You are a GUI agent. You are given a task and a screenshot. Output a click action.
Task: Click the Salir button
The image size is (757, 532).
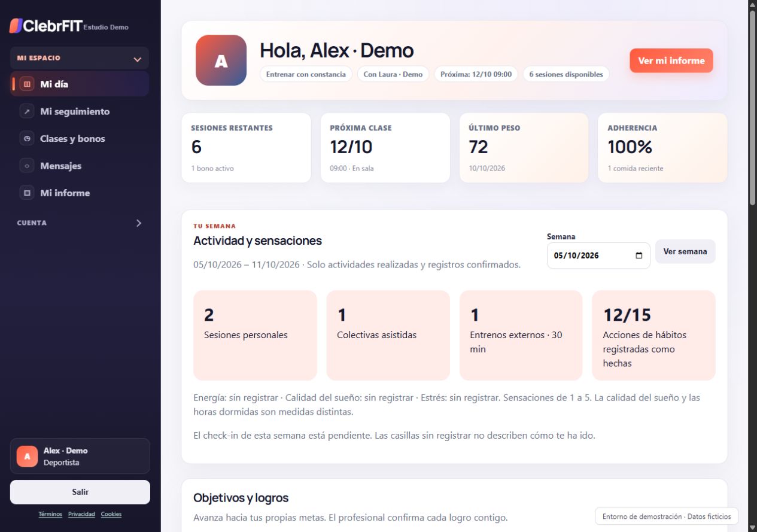click(80, 492)
